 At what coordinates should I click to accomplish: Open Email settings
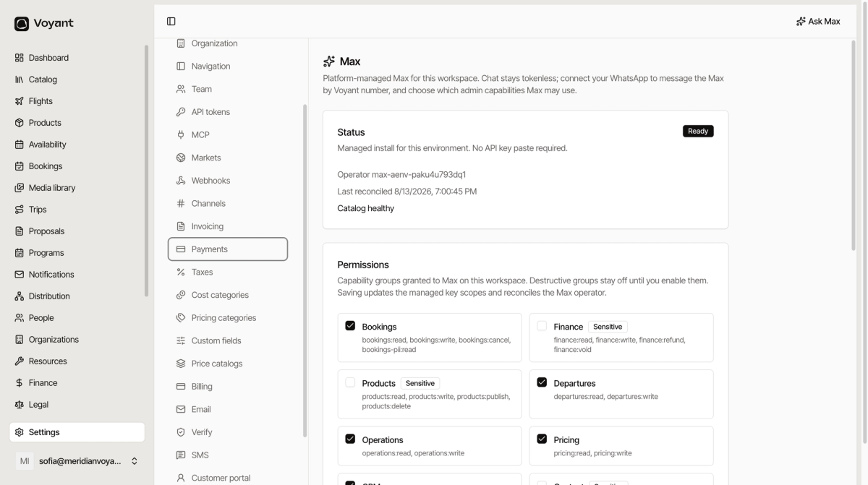point(228,409)
